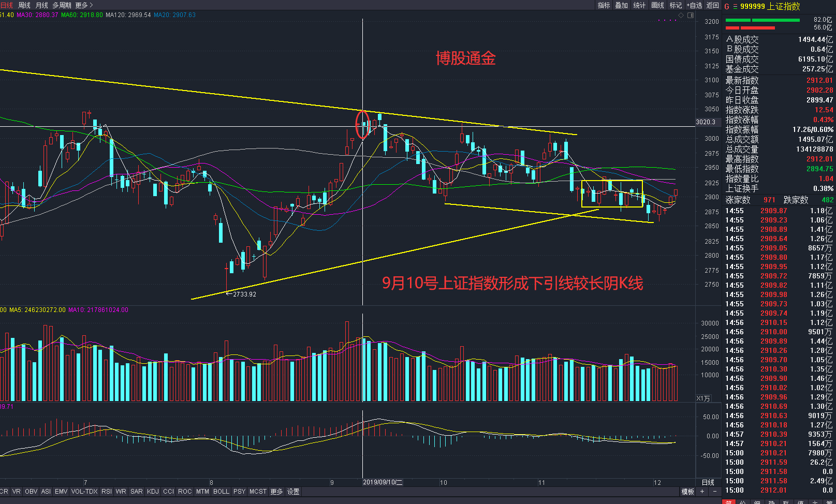Click the MA20 value label
Image resolution: width=836 pixels, height=504 pixels.
(174, 15)
